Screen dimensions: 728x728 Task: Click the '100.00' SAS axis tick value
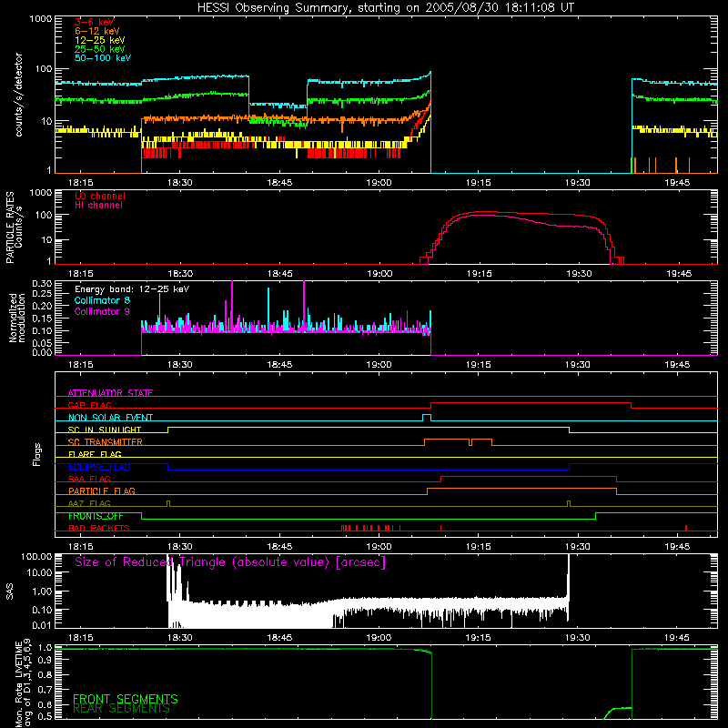tap(36, 557)
